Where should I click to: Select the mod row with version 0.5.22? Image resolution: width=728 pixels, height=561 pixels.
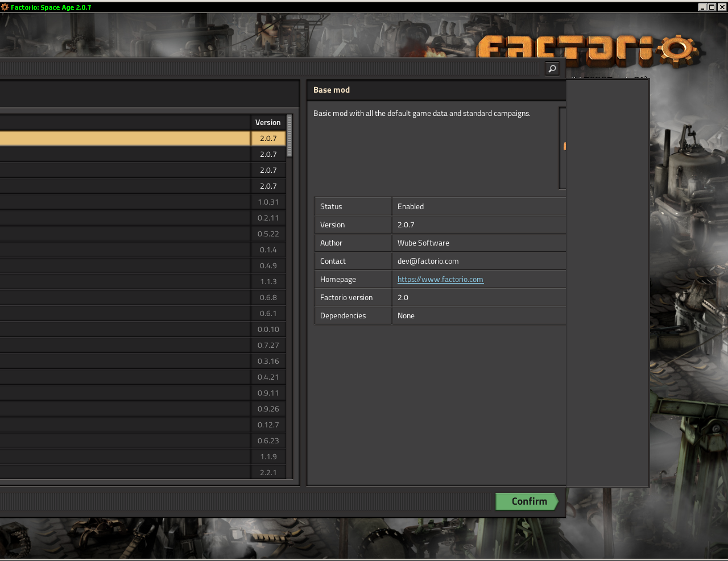143,234
